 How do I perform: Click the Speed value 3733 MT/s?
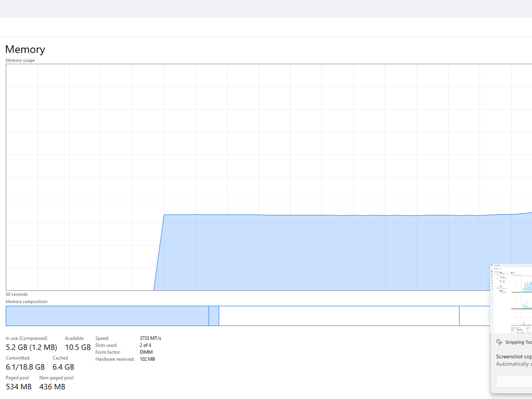(x=150, y=338)
